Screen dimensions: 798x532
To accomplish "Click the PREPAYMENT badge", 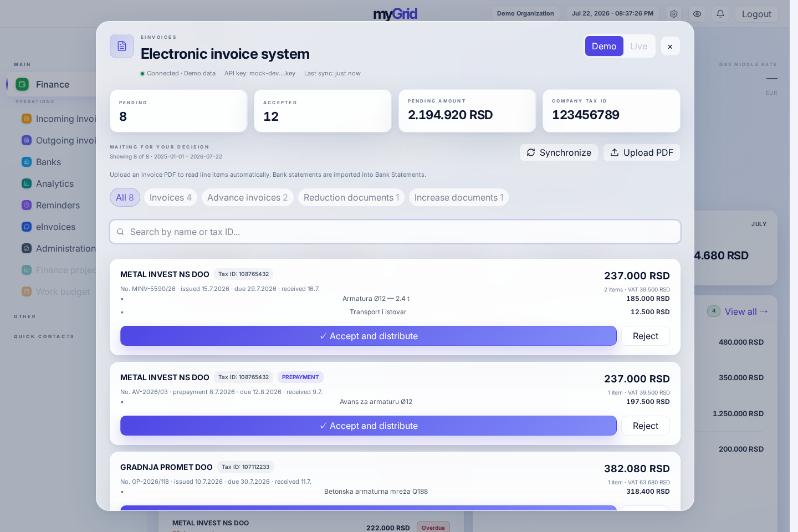I will [300, 377].
